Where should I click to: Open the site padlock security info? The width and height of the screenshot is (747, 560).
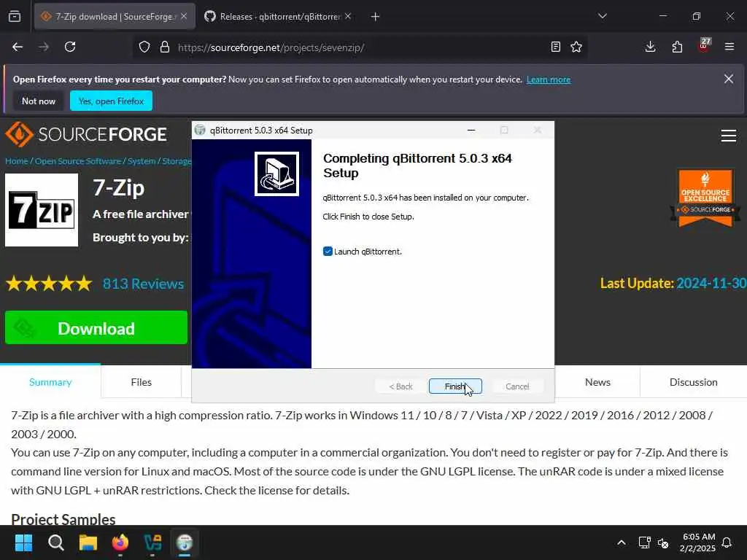pyautogui.click(x=165, y=47)
